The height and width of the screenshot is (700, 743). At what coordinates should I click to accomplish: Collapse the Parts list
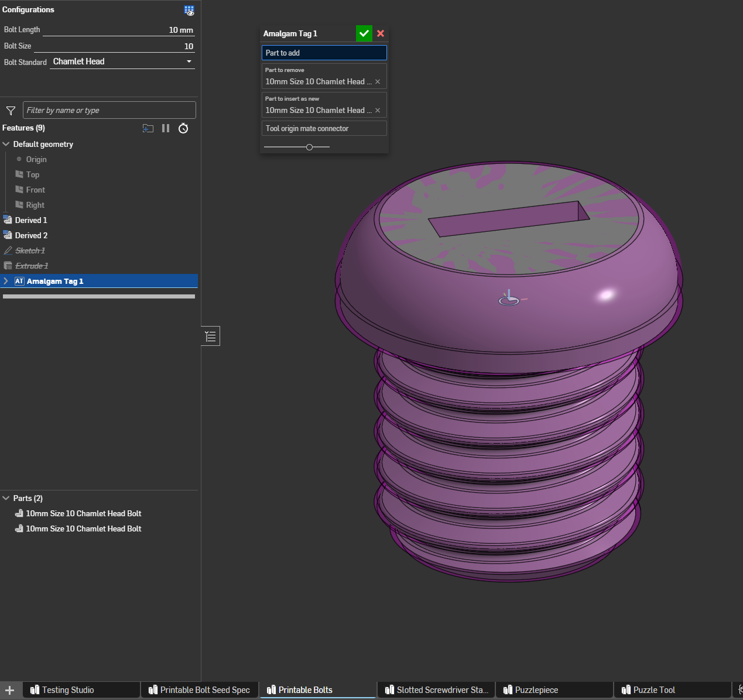click(x=6, y=498)
